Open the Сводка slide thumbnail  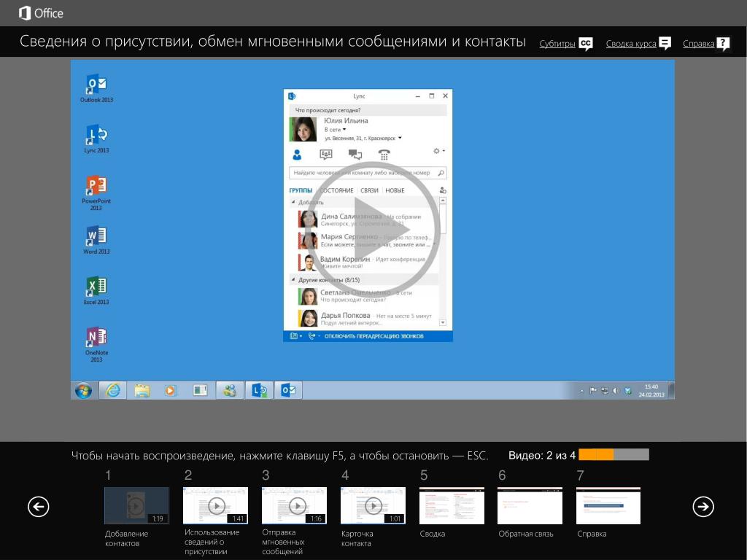click(452, 505)
